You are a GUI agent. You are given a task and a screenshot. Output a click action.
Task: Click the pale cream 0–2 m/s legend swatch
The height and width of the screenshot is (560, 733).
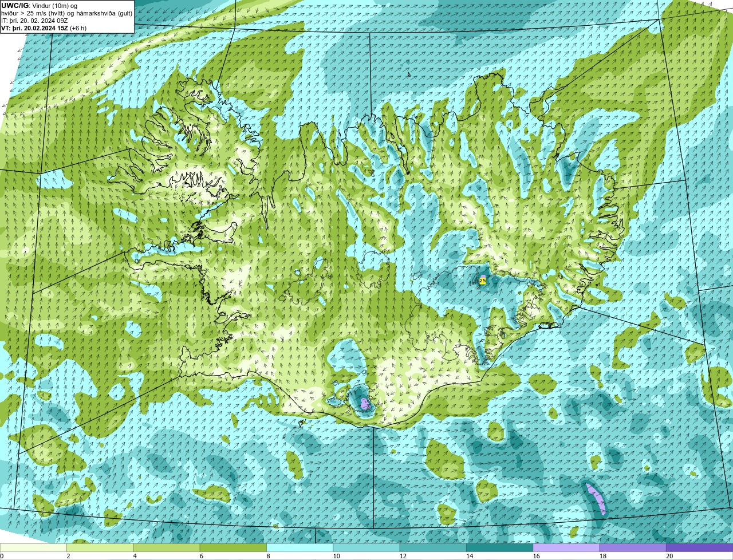(x=33, y=547)
